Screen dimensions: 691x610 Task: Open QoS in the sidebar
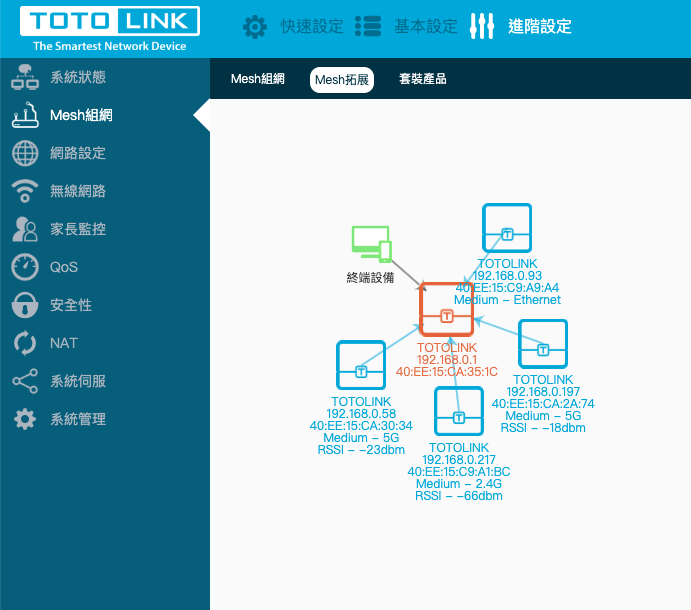pyautogui.click(x=64, y=267)
